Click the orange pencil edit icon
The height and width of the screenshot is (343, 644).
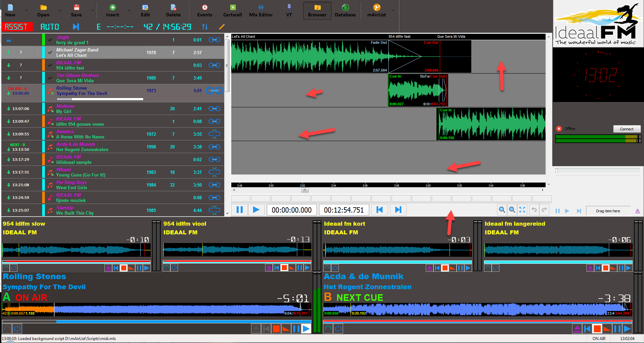pos(222,27)
